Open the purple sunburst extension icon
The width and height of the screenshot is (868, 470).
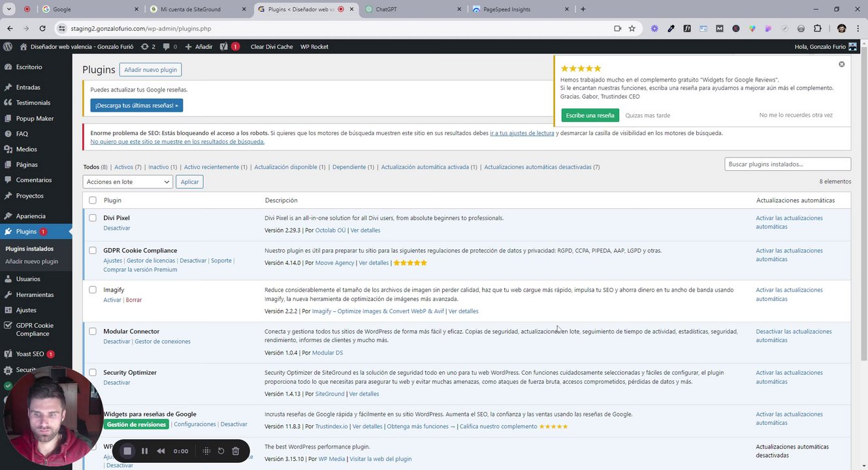[654, 29]
